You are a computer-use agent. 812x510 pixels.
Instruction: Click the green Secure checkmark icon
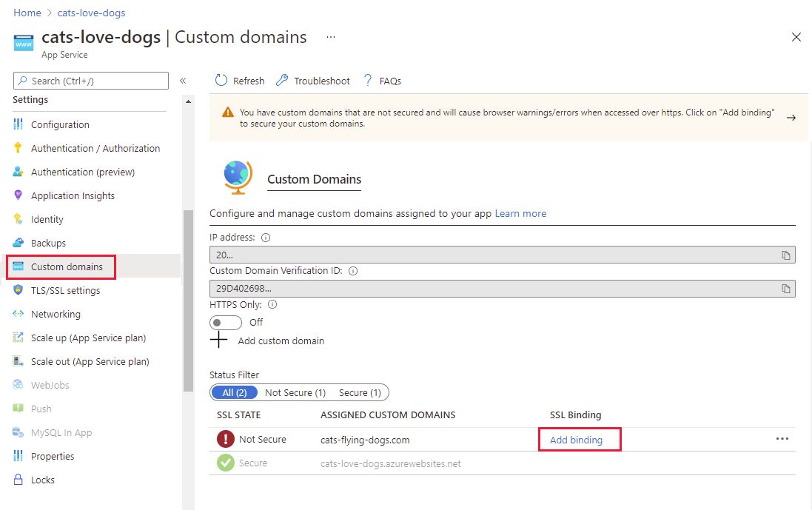(x=225, y=463)
